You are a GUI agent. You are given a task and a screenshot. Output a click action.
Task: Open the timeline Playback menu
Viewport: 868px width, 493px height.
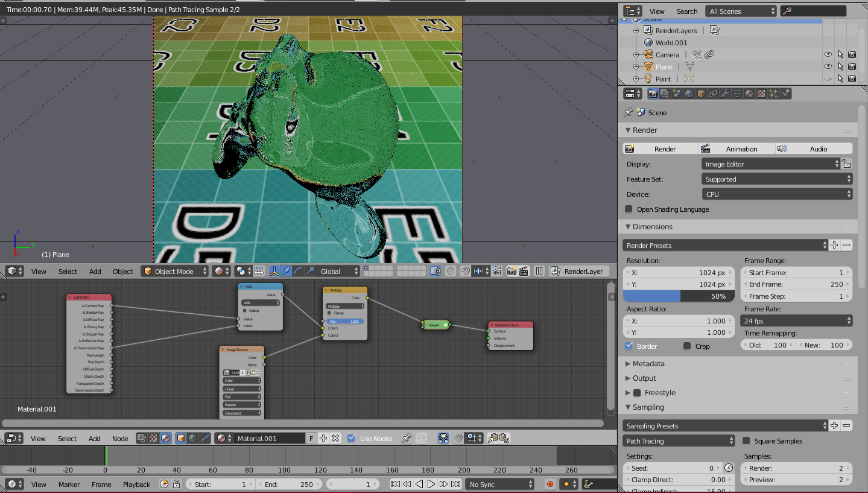(136, 484)
